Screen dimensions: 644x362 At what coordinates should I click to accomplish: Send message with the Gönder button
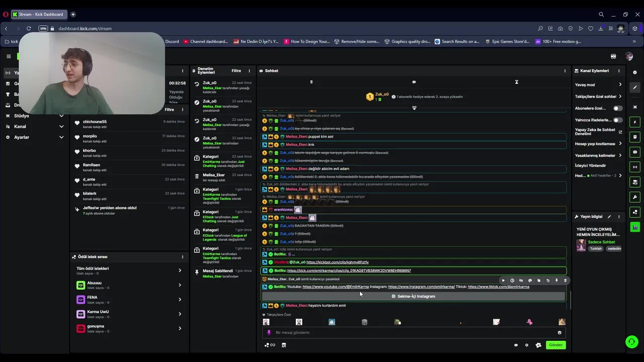(x=556, y=345)
